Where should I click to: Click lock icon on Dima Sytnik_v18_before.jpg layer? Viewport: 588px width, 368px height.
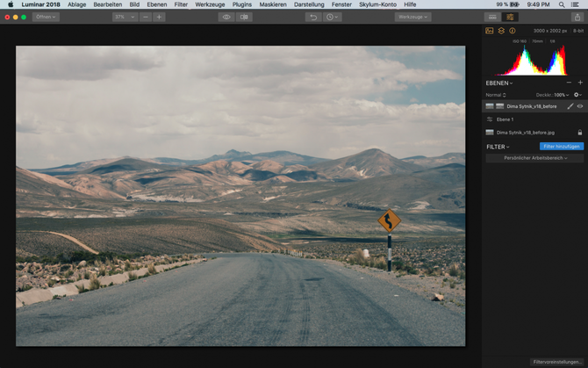(x=580, y=133)
